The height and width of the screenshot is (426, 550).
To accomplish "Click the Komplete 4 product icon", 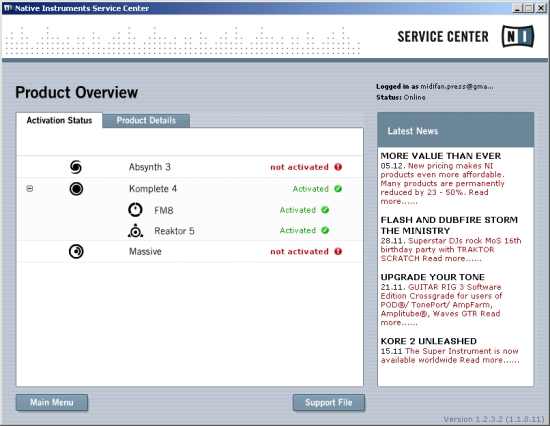I will coord(76,189).
